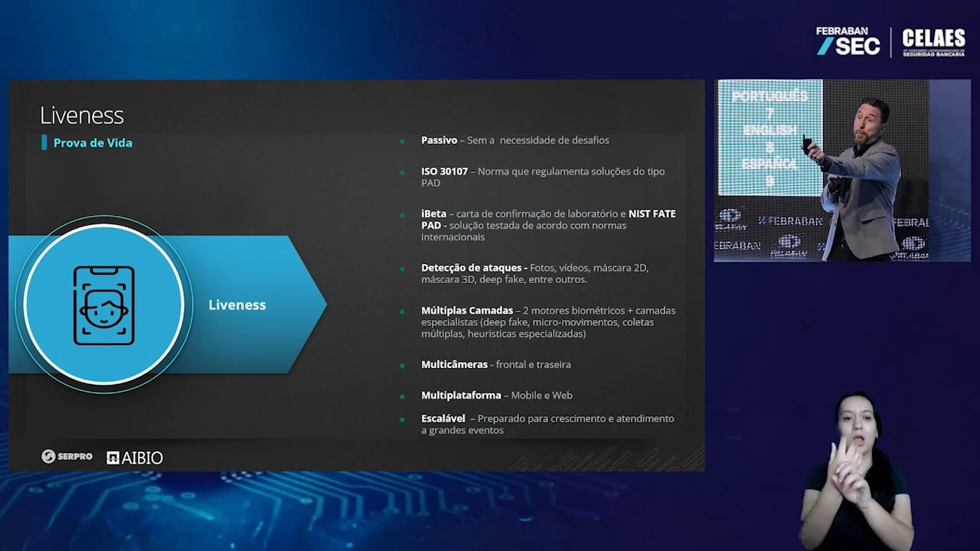This screenshot has width=980, height=551.
Task: Click the Detecção de ataques heading
Action: point(474,268)
